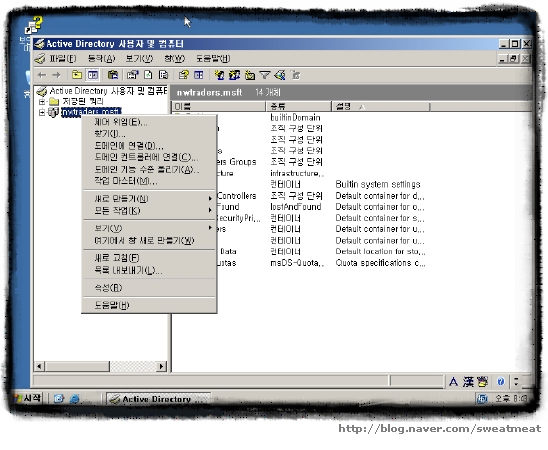Click the tree pane scroll right arrow

[161, 366]
